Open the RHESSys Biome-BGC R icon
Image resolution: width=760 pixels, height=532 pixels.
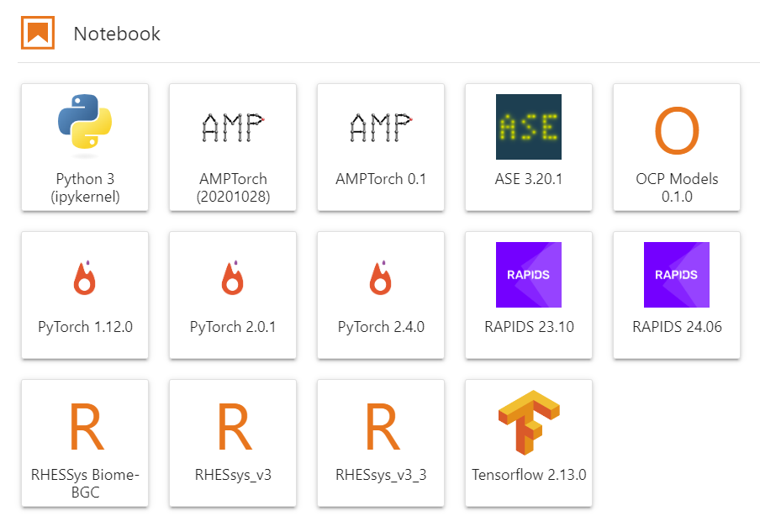(x=87, y=427)
